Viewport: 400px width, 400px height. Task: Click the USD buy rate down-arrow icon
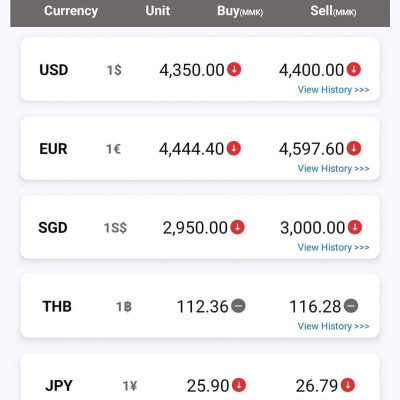pos(234,69)
